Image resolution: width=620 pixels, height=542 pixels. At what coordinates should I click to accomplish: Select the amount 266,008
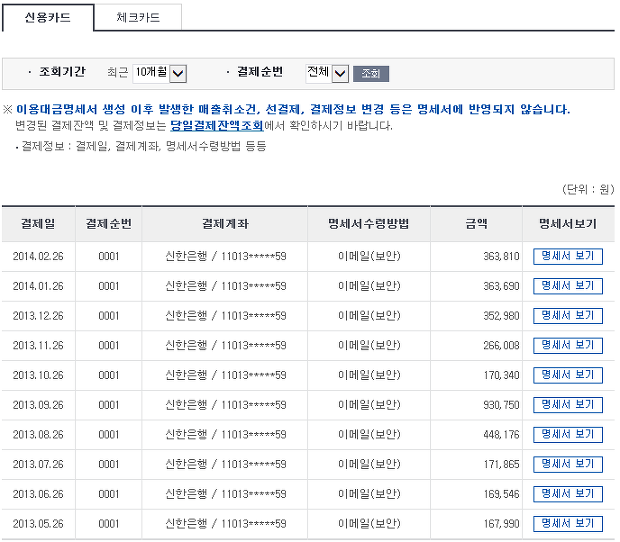point(501,345)
